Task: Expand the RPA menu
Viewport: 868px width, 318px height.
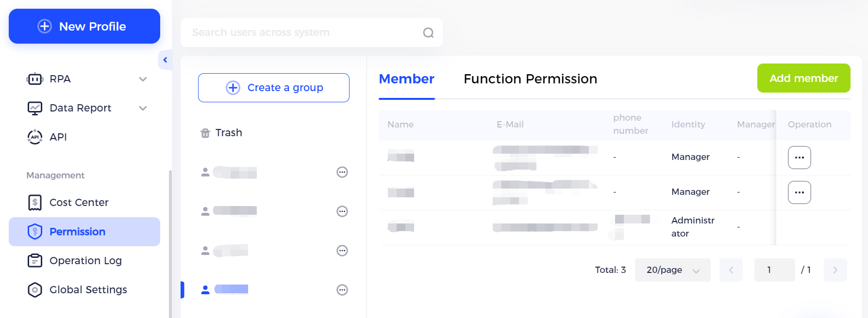Action: click(x=143, y=79)
